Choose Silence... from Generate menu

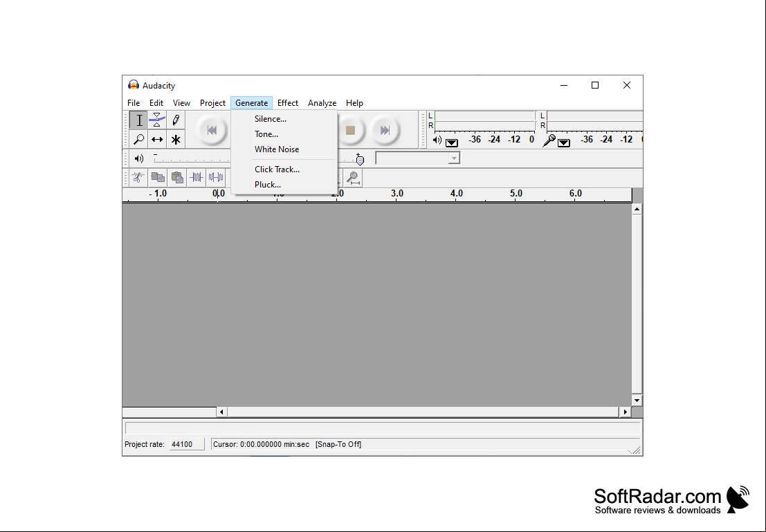[x=284, y=119]
